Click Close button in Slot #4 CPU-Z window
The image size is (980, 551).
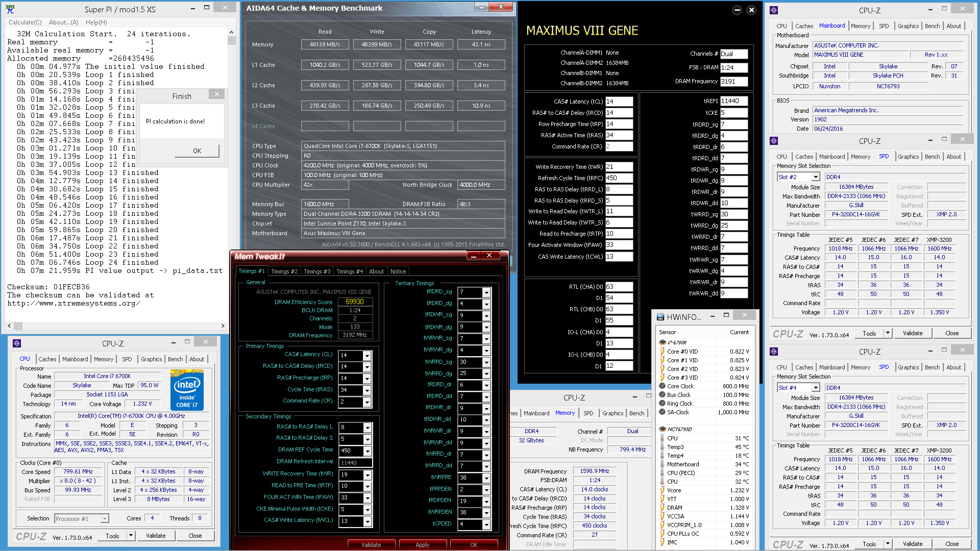(x=952, y=544)
